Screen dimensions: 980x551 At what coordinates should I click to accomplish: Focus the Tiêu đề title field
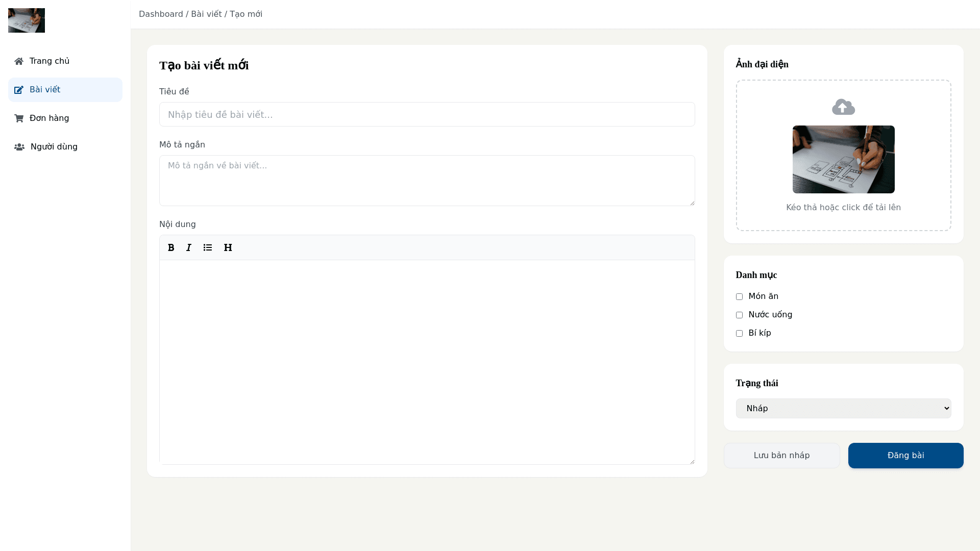pos(427,114)
